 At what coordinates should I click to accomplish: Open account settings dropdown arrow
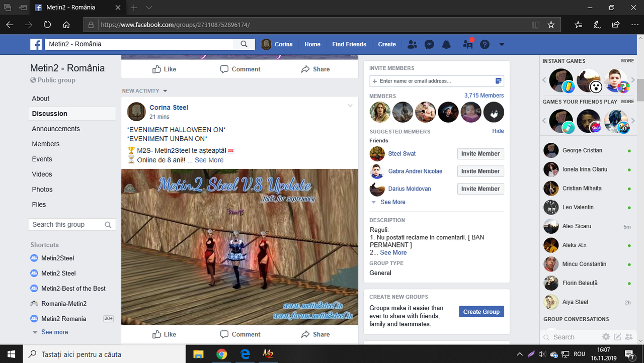[502, 44]
